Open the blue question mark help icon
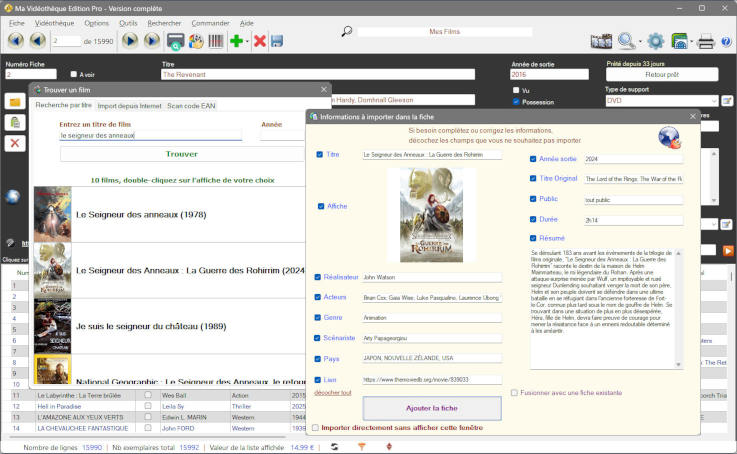 [x=727, y=41]
